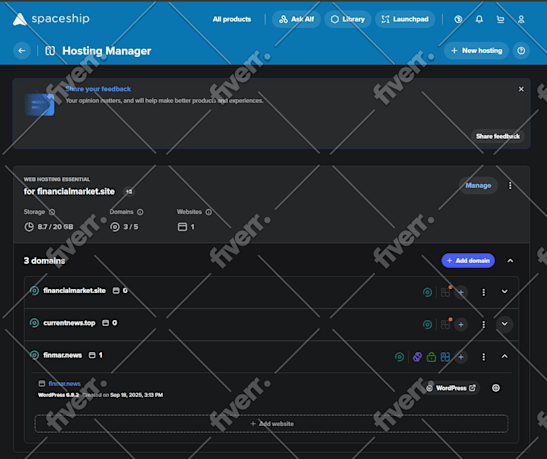Dismiss the feedback banner
The width and height of the screenshot is (547, 459).
(x=521, y=89)
